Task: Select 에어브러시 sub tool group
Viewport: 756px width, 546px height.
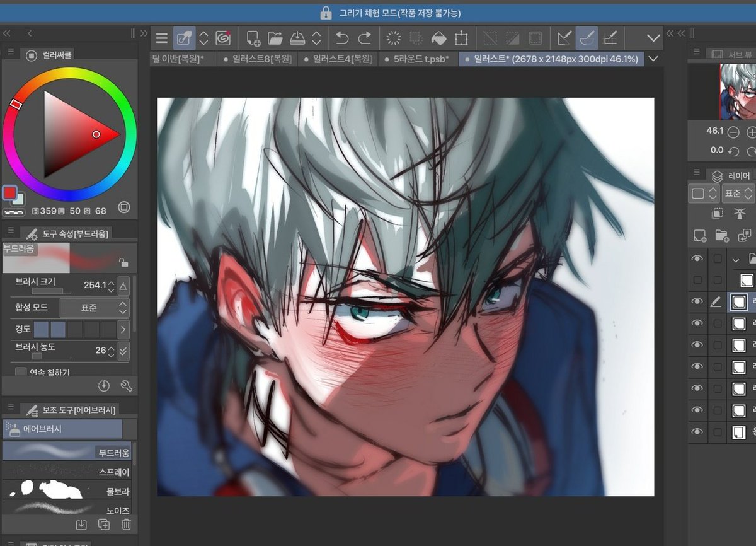Action: pyautogui.click(x=62, y=429)
